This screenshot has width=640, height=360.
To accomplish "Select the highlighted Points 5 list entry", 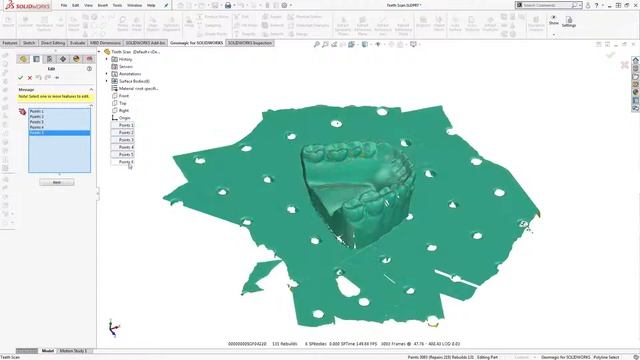I will (x=60, y=133).
